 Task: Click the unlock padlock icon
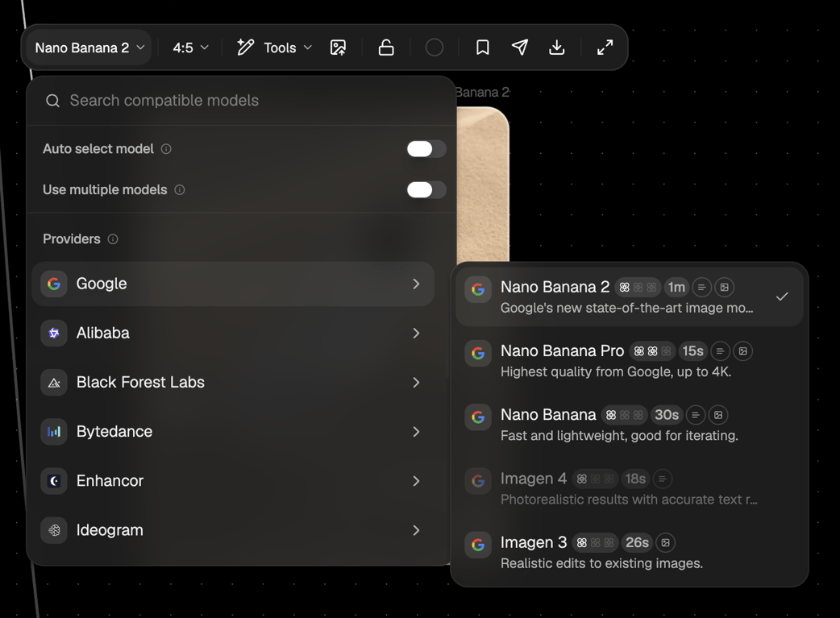(x=386, y=48)
